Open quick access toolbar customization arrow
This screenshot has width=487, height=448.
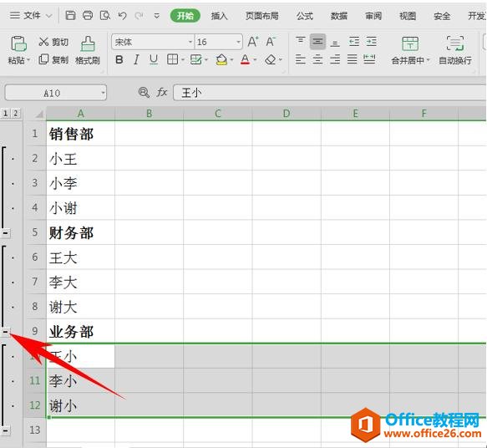(x=157, y=16)
